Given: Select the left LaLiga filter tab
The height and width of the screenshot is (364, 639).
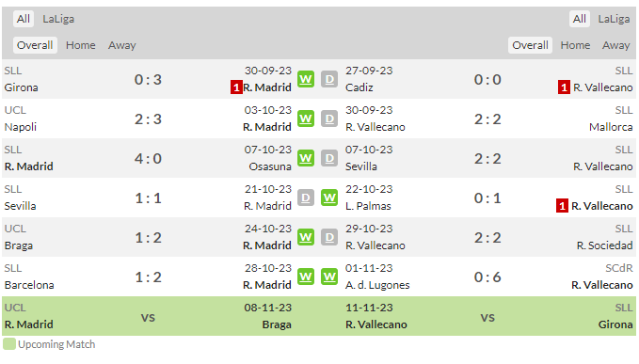Looking at the screenshot, I should [58, 19].
